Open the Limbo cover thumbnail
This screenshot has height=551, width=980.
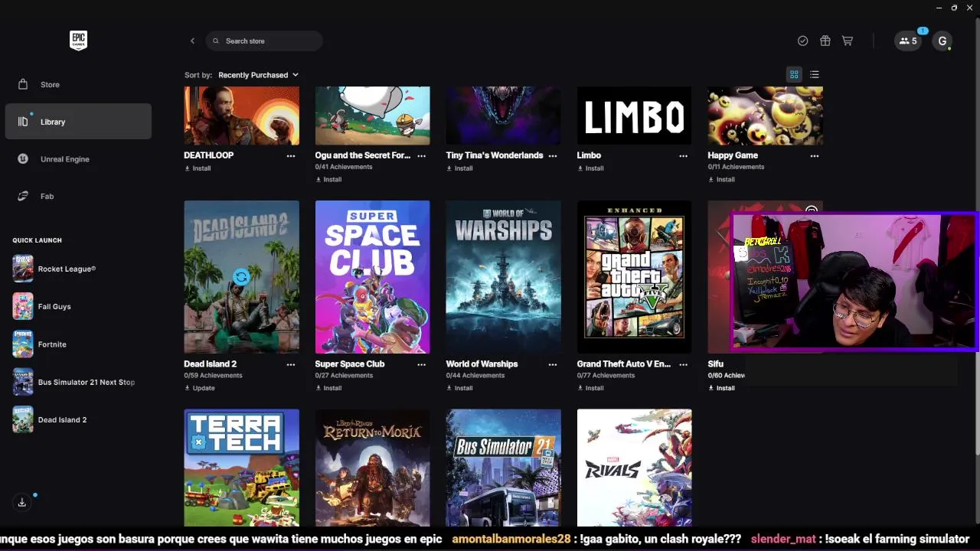[x=634, y=116]
